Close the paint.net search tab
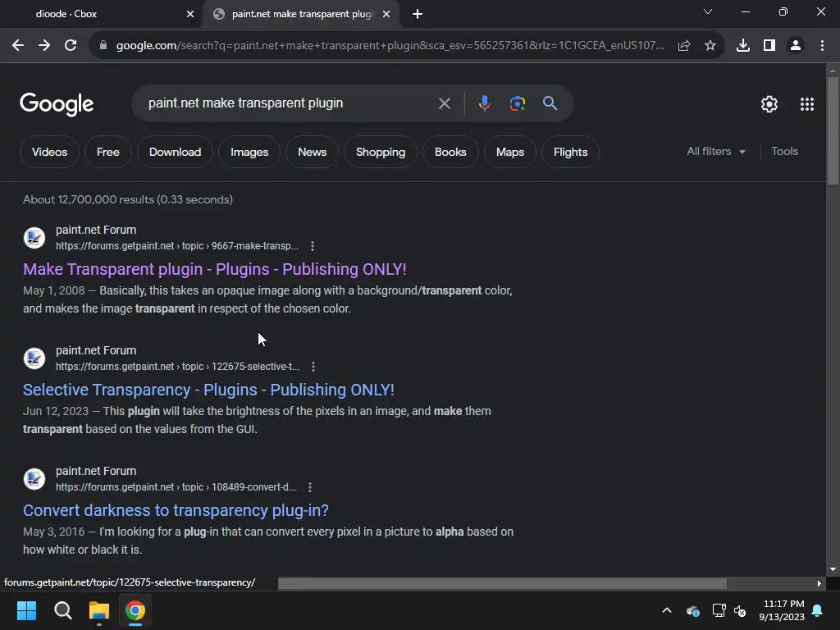840x630 pixels. click(386, 14)
